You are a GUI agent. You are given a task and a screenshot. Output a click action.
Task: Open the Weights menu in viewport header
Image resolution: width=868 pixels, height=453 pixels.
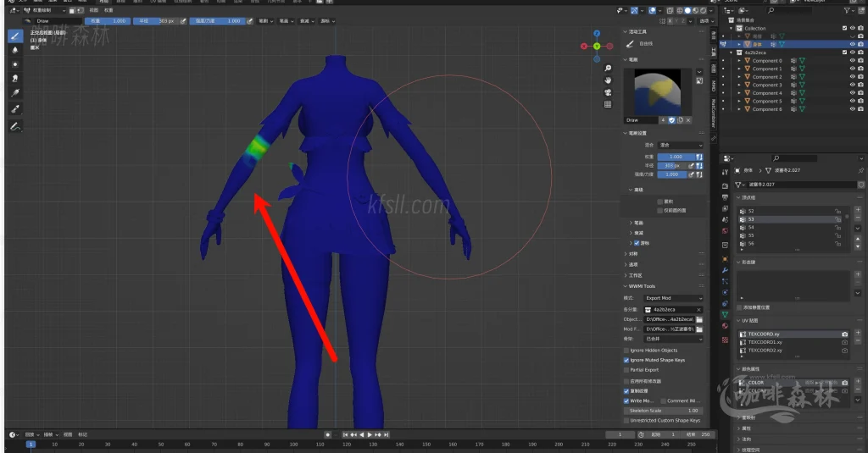(x=108, y=10)
